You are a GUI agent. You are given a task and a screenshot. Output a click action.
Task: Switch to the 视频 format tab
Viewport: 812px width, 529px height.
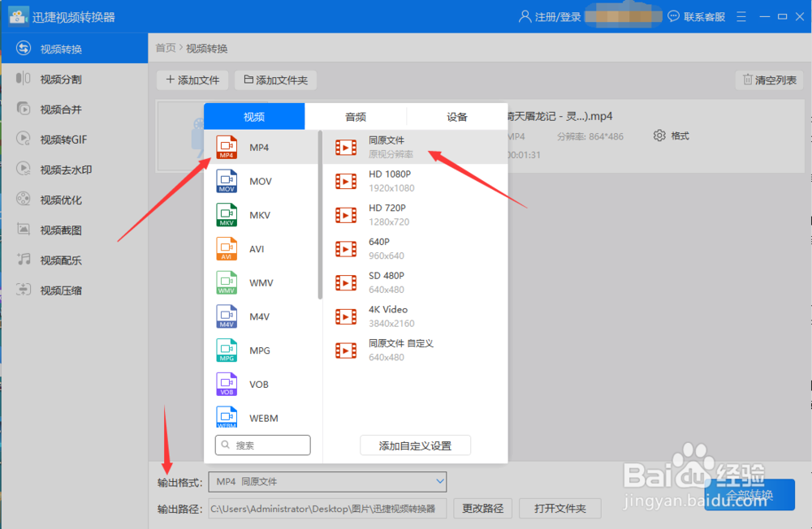tap(254, 117)
